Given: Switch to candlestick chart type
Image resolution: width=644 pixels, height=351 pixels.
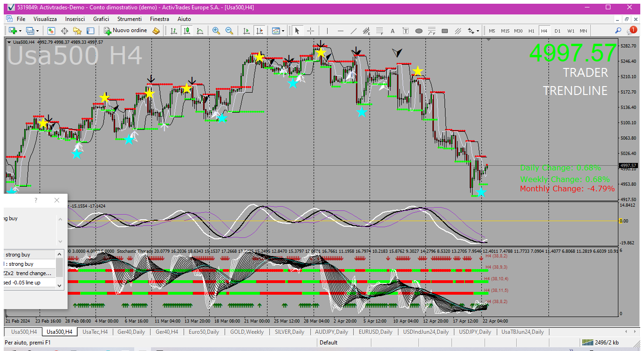Looking at the screenshot, I should (187, 31).
